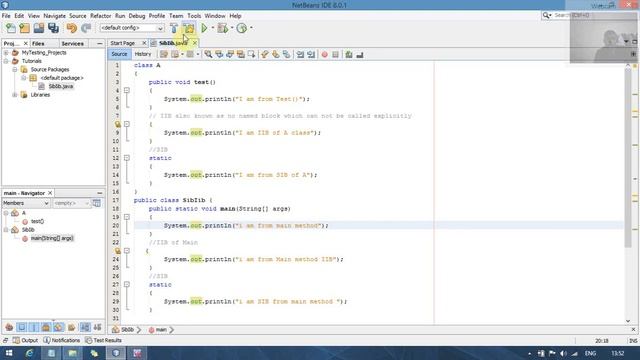Toggle Sort by Name in Navigator
This screenshot has width=640, height=360.
pyautogui.click(x=85, y=327)
